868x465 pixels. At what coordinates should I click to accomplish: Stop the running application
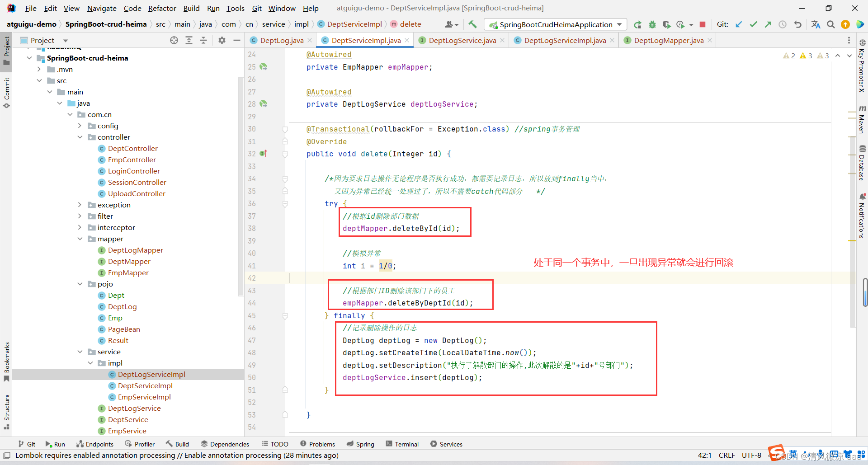tap(703, 24)
